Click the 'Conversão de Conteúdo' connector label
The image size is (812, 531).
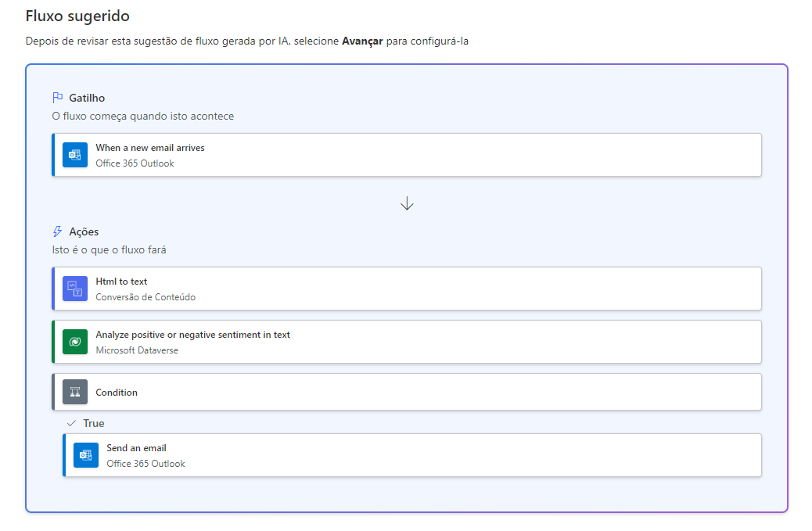[x=146, y=297]
